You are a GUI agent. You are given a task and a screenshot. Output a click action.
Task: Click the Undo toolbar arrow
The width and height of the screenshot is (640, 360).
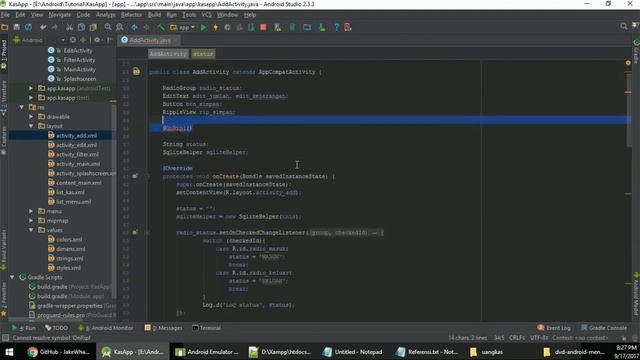point(43,27)
